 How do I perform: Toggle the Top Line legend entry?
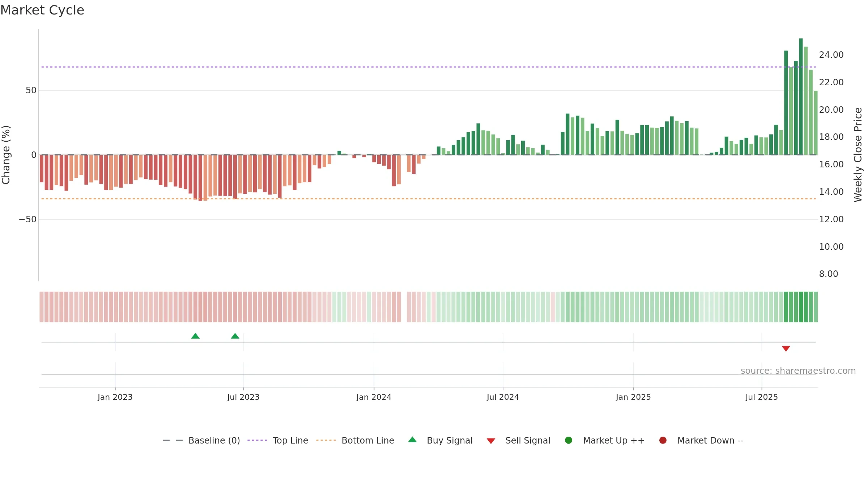[278, 440]
